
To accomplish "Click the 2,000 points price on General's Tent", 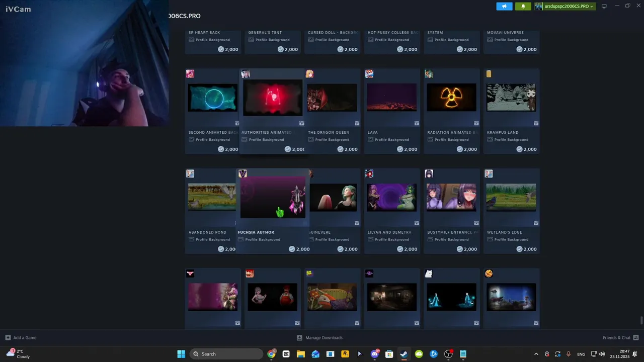I will click(287, 49).
